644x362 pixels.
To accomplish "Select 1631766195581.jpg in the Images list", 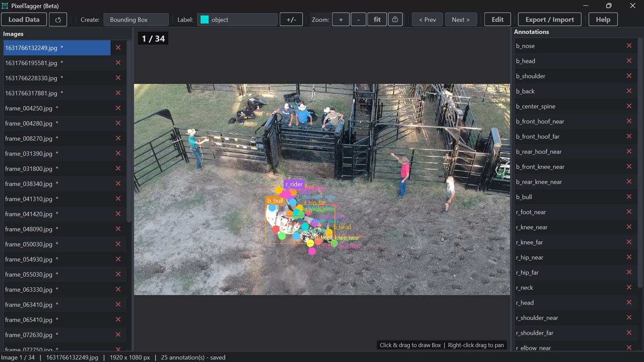I will [x=57, y=63].
